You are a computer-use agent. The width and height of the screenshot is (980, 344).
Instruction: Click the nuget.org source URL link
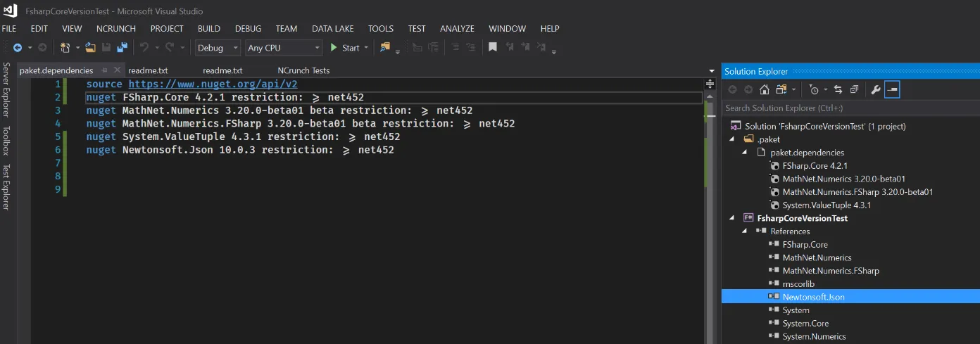click(x=213, y=84)
